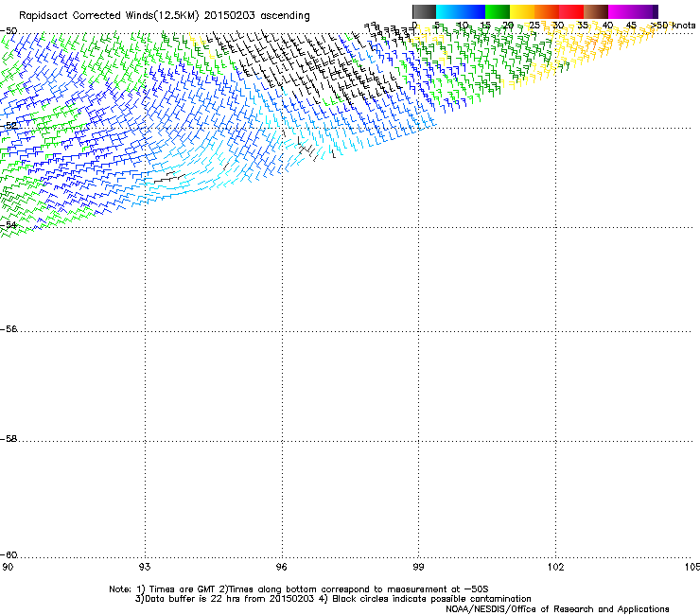700x615 pixels.
Task: Click the cyan-to-blue 5-15 knots legend segment
Action: pos(461,11)
